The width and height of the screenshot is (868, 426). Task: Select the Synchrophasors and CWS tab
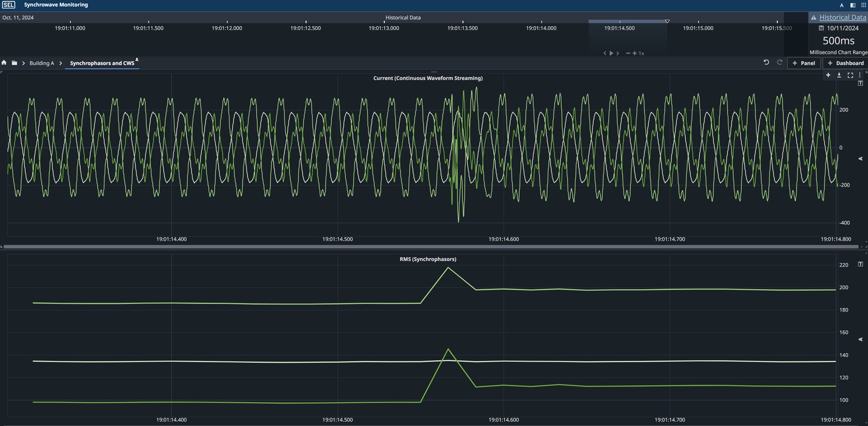102,63
